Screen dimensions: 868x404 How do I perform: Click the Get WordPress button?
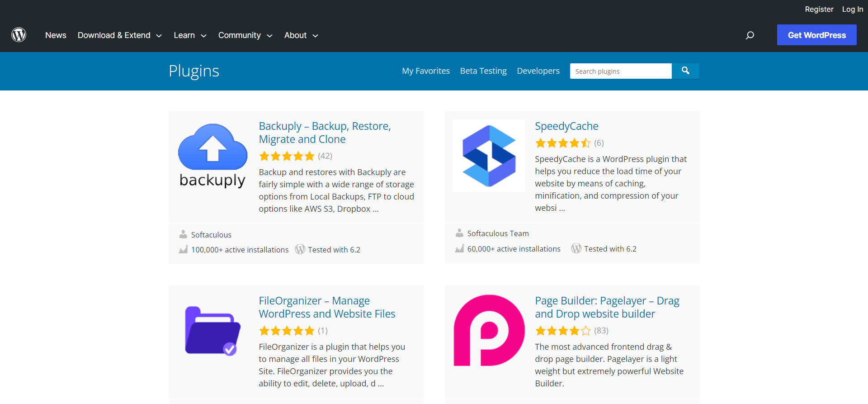pyautogui.click(x=816, y=35)
